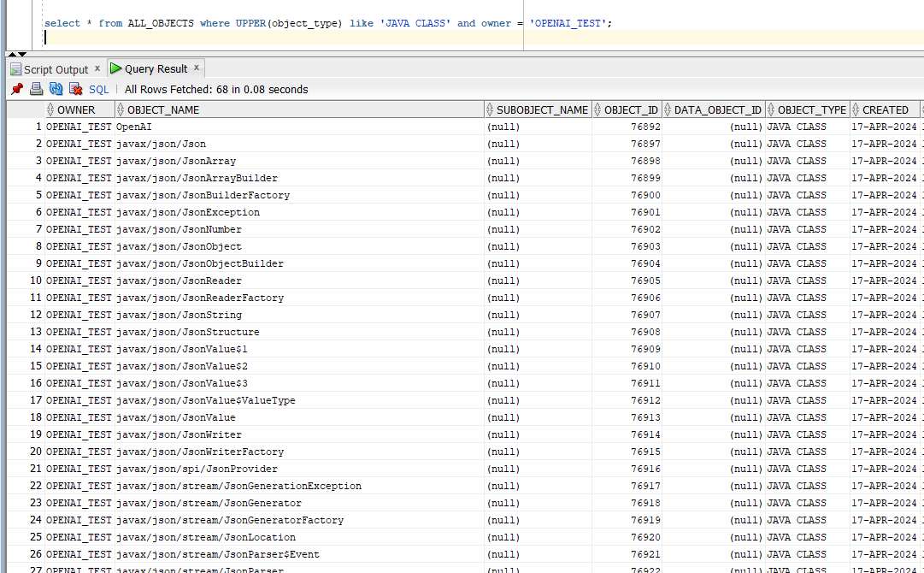The width and height of the screenshot is (924, 573).
Task: Toggle sorting on the SUBOBJECT_NAME column
Action: click(489, 109)
